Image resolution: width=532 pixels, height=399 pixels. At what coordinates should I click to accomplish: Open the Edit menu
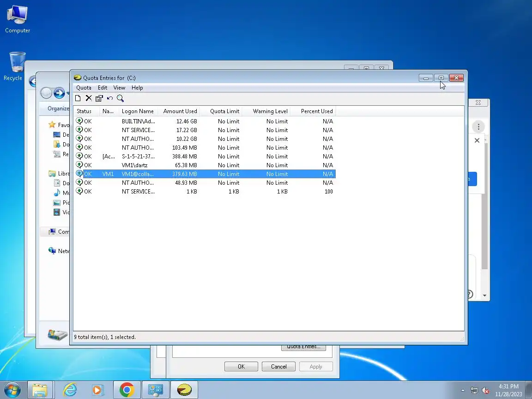[x=103, y=88]
